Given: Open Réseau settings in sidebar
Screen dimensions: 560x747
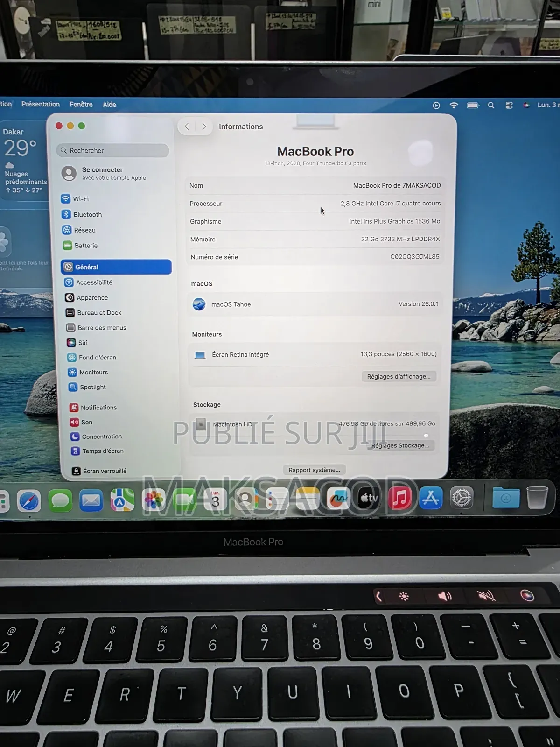Looking at the screenshot, I should 78,230.
